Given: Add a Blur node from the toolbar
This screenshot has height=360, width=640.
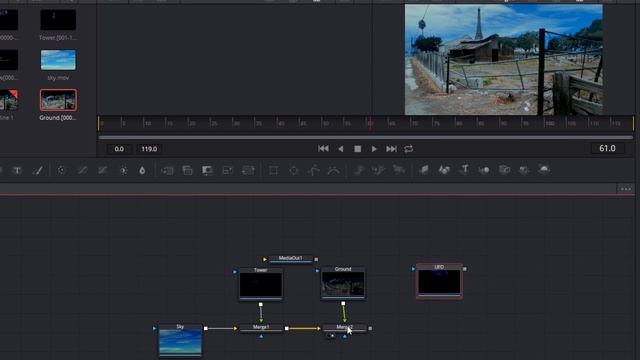Looking at the screenshot, I should (x=142, y=170).
